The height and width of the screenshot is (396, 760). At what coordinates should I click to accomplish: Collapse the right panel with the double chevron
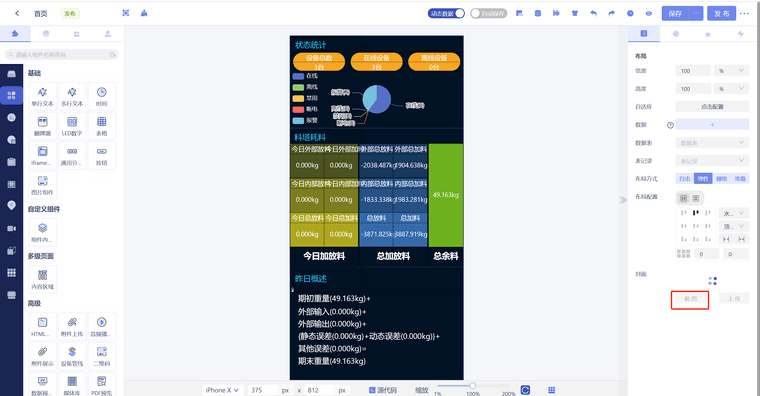pyautogui.click(x=623, y=200)
